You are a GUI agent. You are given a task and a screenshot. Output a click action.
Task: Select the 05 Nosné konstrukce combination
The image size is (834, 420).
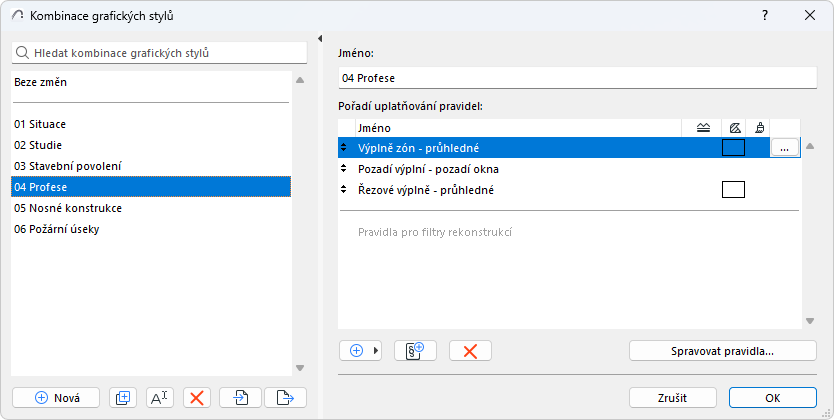click(x=68, y=208)
